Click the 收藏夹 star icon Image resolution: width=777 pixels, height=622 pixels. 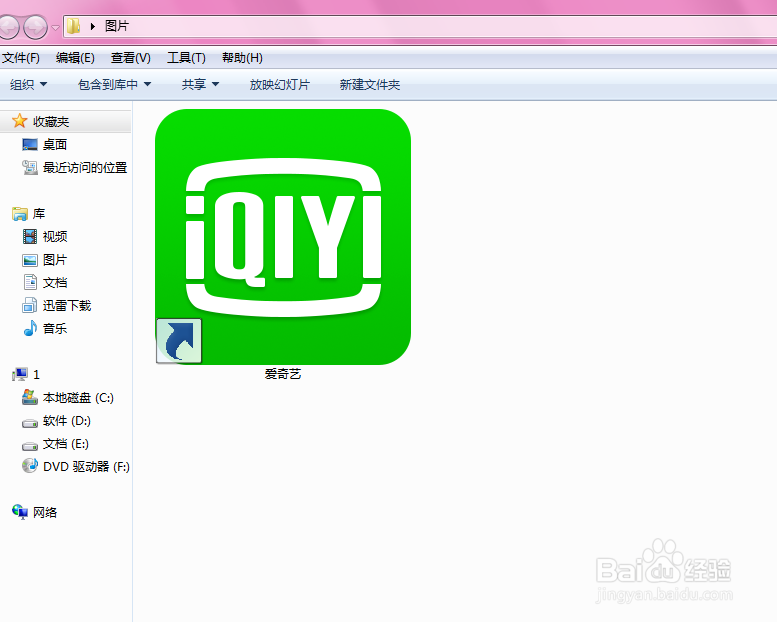(19, 121)
